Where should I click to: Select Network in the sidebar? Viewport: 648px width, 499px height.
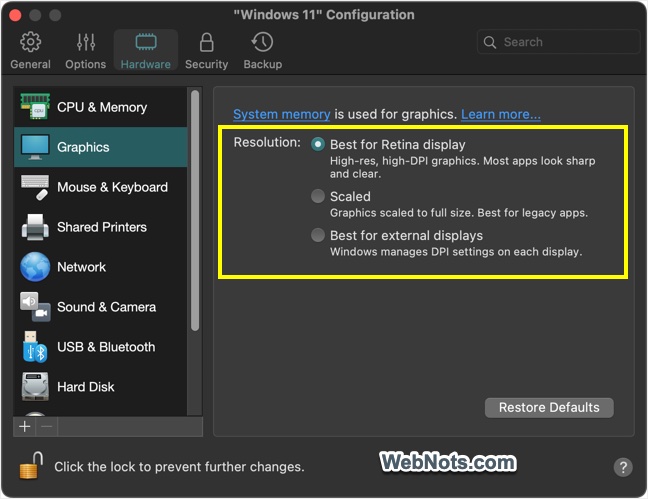(100, 267)
